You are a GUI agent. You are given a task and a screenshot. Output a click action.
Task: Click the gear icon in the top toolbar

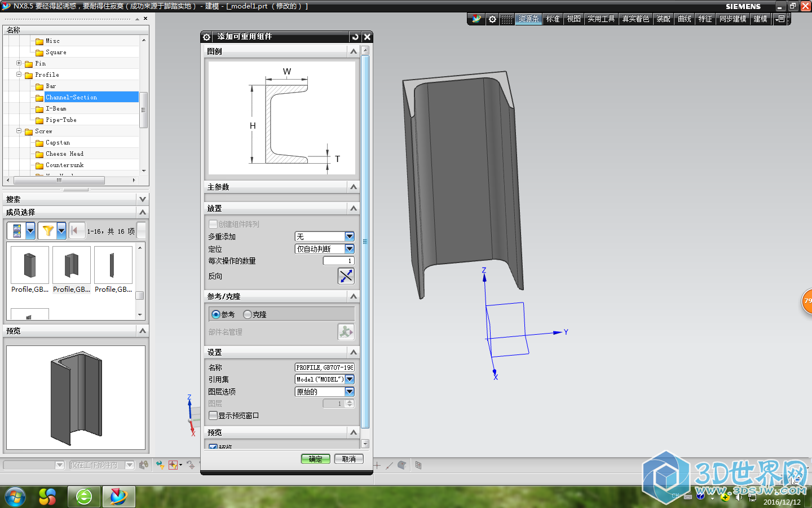(x=492, y=19)
